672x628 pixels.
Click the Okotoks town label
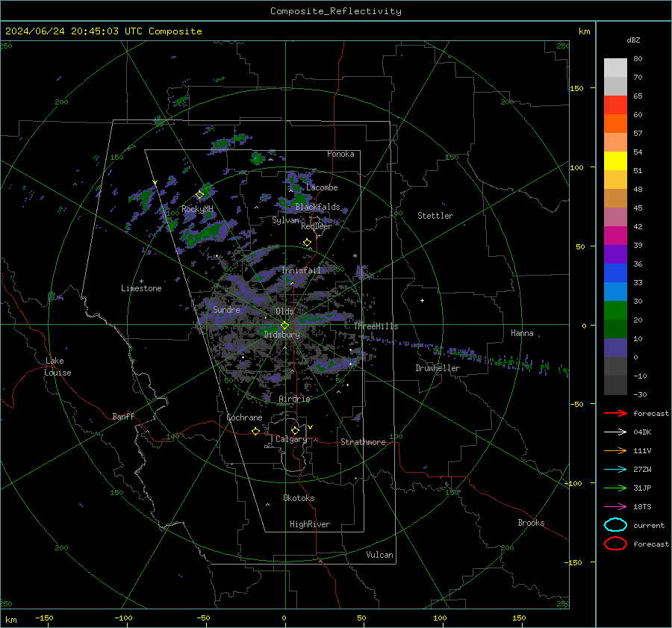coord(299,498)
